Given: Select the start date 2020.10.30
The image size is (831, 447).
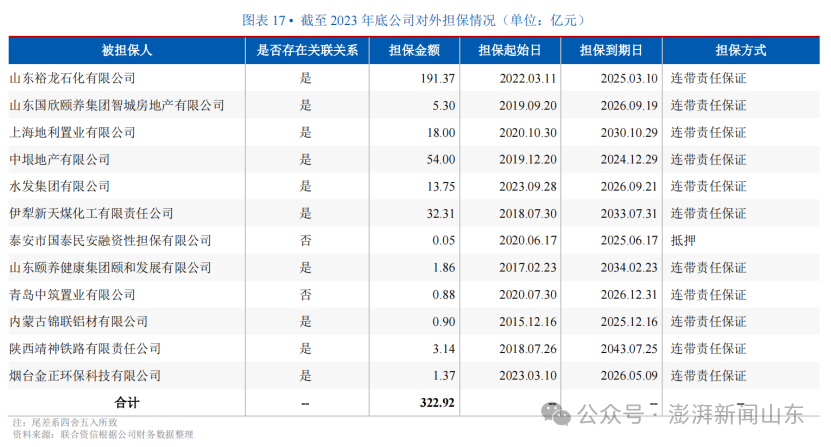Looking at the screenshot, I should (528, 133).
